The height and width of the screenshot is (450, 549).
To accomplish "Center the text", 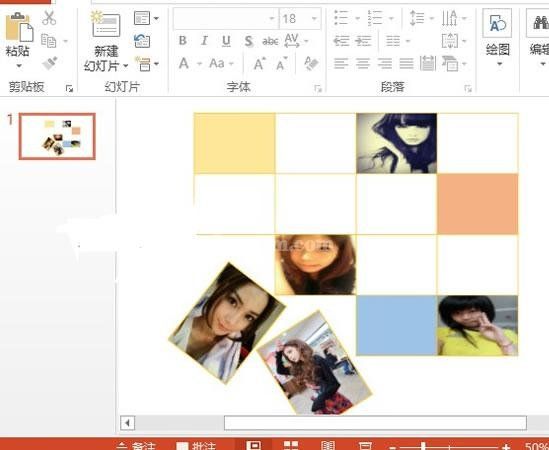I will pos(363,64).
